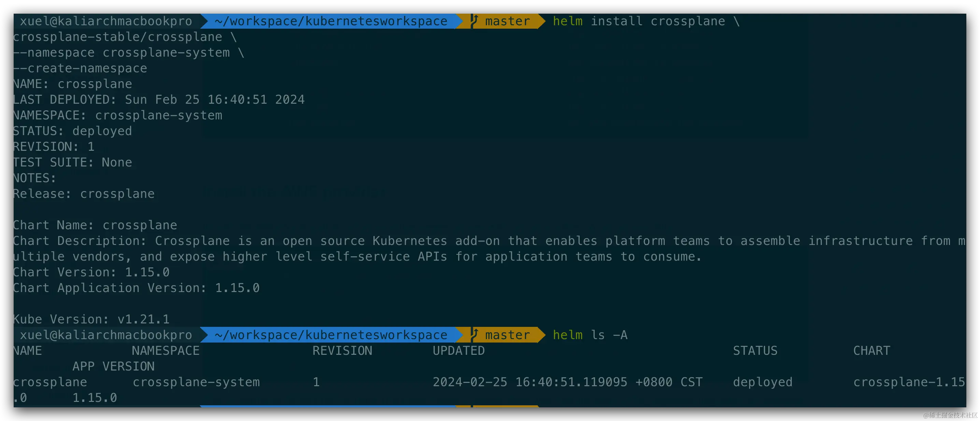Click the UPDATED column header
Image resolution: width=980 pixels, height=421 pixels.
coord(459,350)
